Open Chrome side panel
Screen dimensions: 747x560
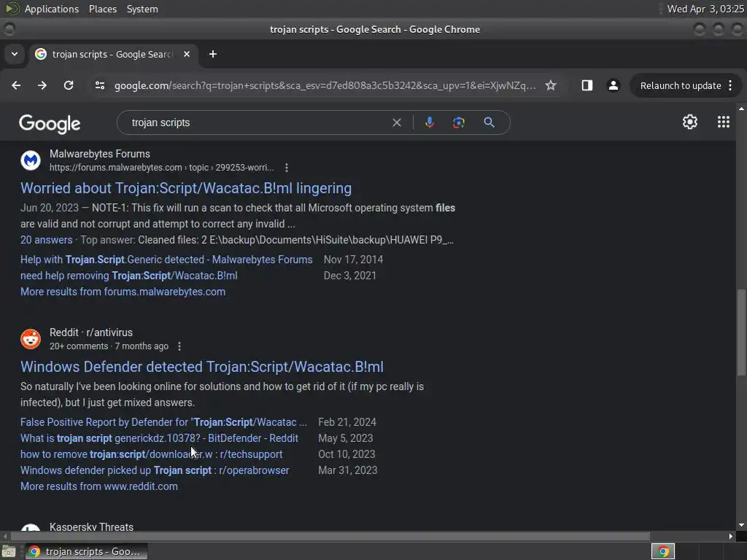pos(587,85)
